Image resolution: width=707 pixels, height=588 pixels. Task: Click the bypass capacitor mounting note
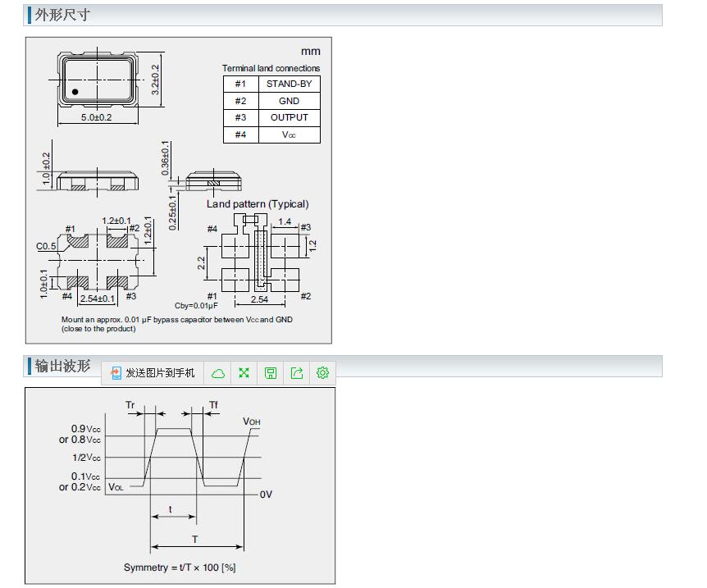[x=177, y=324]
